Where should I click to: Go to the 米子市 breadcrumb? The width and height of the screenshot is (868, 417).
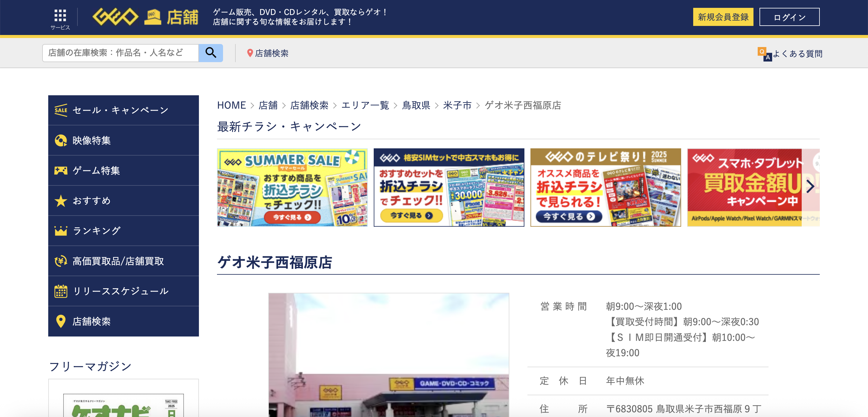pos(457,105)
